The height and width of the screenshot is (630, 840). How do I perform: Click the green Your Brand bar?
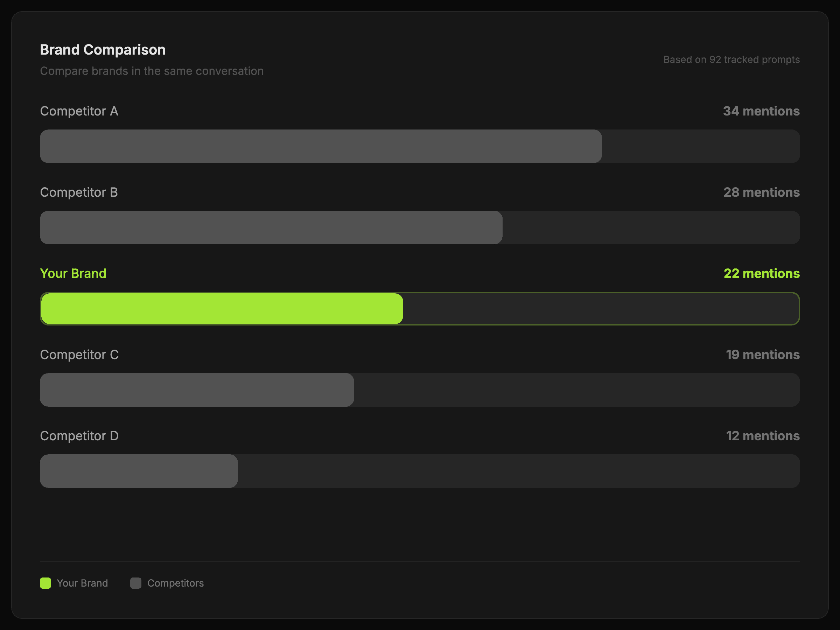[x=222, y=309]
